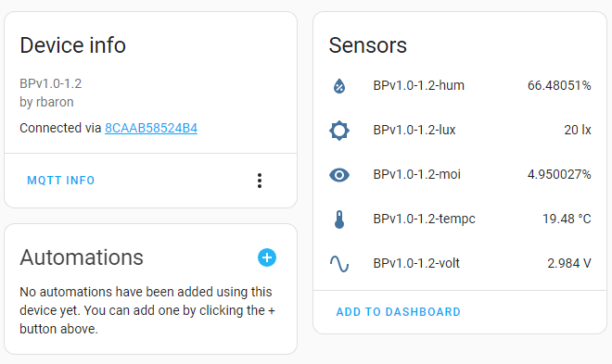The width and height of the screenshot is (612, 364).
Task: Open the BPv1.0-1.2-tempc sensor entity
Action: coord(425,219)
